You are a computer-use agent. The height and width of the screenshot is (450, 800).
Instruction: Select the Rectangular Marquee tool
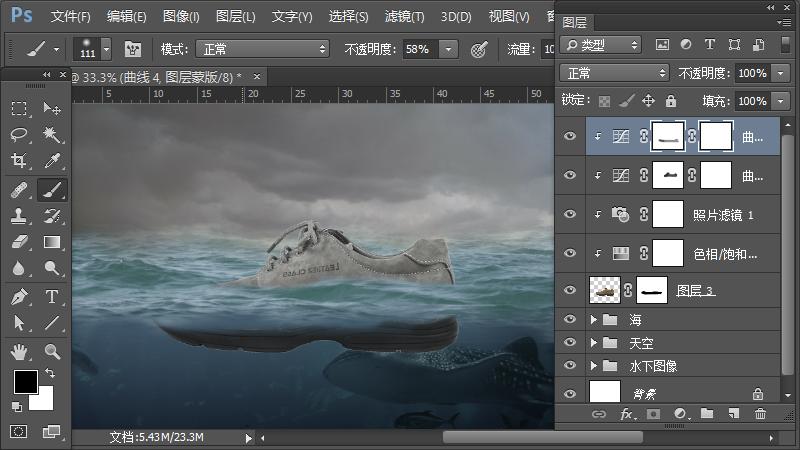tap(19, 108)
